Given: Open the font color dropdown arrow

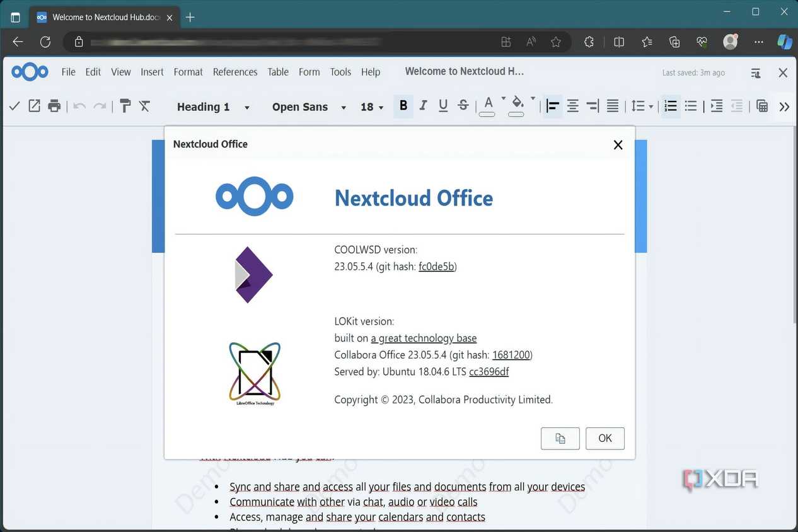Looking at the screenshot, I should 504,99.
